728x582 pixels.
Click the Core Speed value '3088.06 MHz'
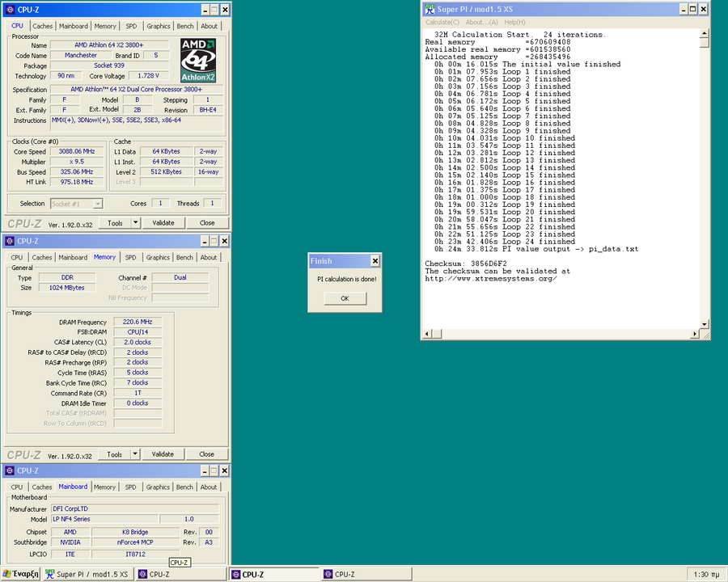77,152
